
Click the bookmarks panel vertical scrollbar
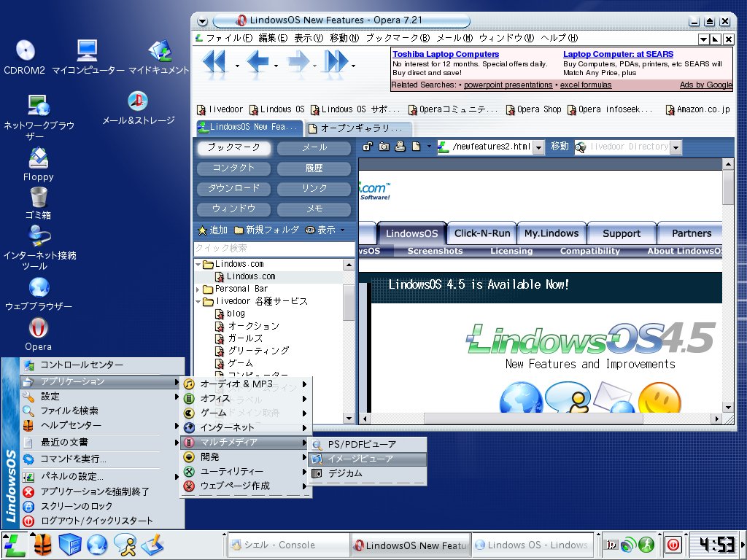[x=349, y=341]
